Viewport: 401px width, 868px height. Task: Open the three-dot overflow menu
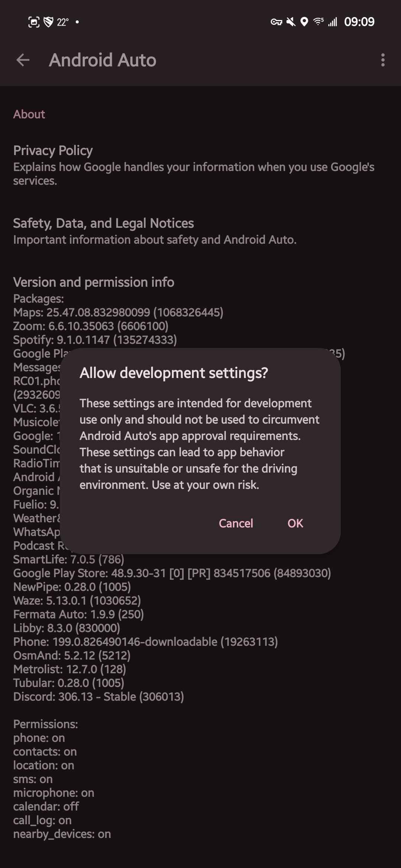click(383, 60)
